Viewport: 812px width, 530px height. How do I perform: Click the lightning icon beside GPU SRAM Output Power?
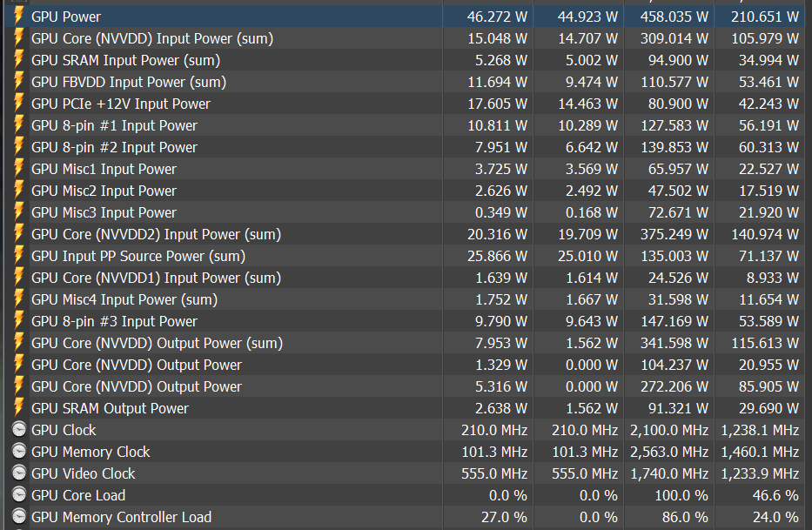click(18, 408)
